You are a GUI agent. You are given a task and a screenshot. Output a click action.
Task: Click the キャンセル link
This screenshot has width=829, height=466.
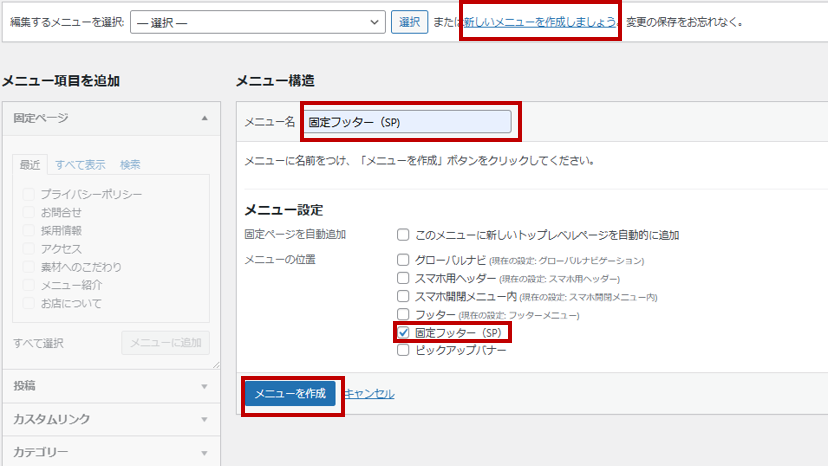pyautogui.click(x=370, y=394)
